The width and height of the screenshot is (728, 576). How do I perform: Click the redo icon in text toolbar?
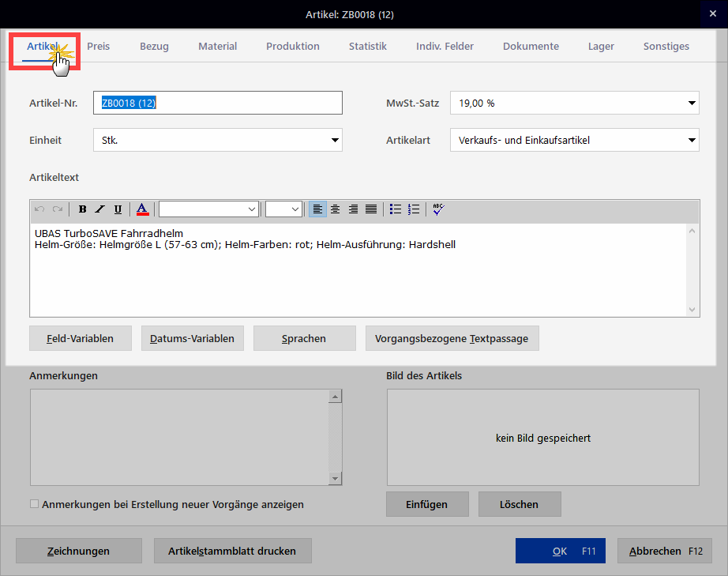[x=58, y=209]
